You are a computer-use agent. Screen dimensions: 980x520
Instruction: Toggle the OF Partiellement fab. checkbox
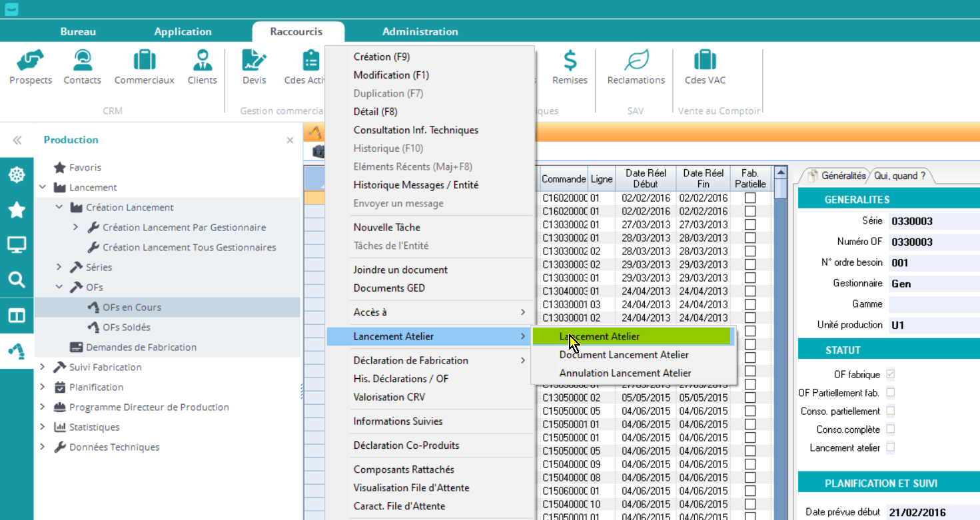[891, 393]
